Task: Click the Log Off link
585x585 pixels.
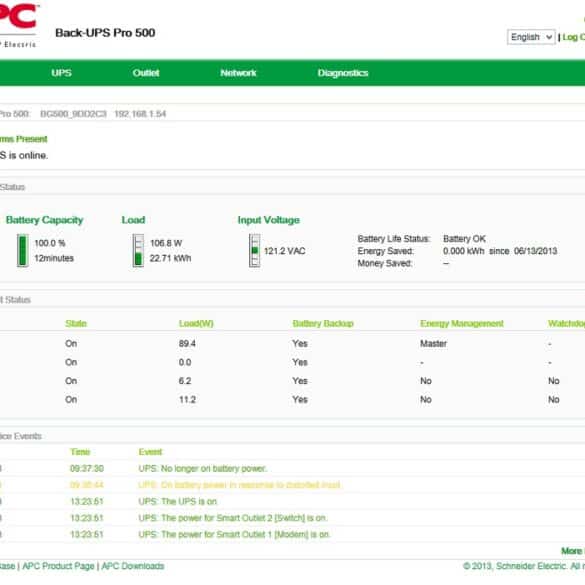Action: click(573, 37)
